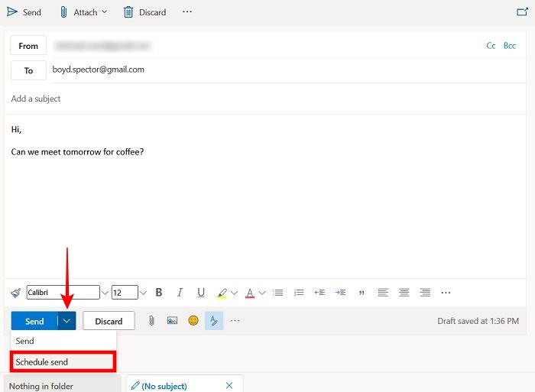The height and width of the screenshot is (392, 535).
Task: Click the To button
Action: point(29,70)
